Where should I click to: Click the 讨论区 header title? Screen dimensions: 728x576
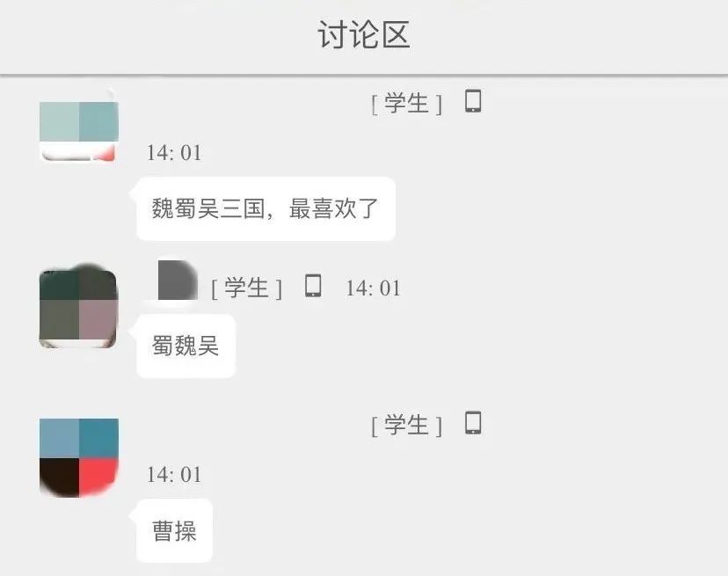[x=363, y=35]
